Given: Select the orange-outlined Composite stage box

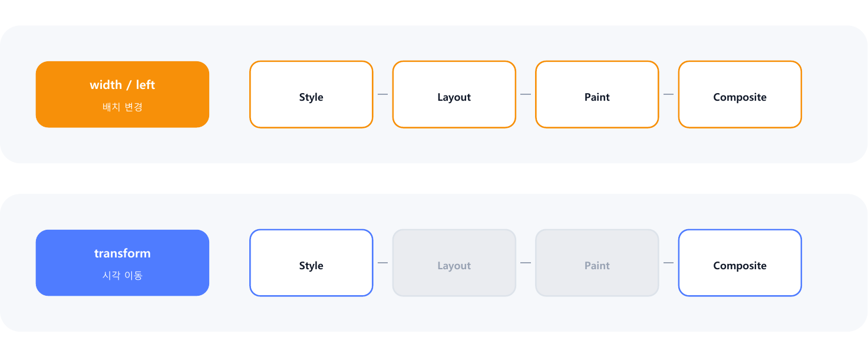Looking at the screenshot, I should [740, 94].
